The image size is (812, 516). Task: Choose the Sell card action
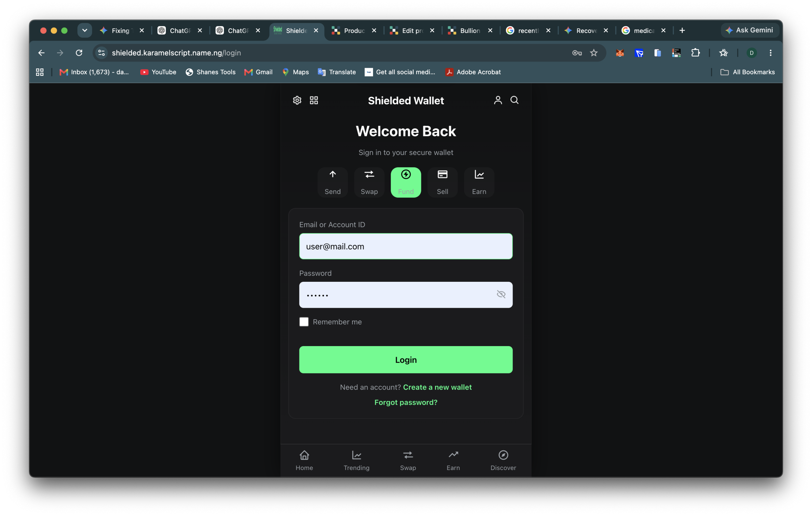[442, 182]
